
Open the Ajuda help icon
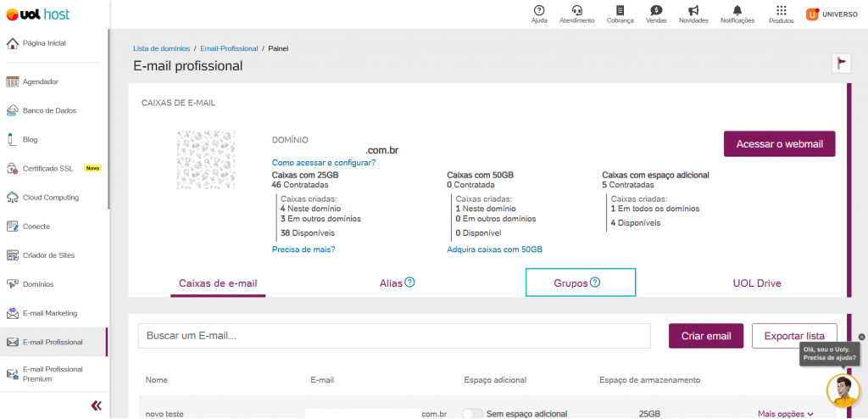click(538, 10)
